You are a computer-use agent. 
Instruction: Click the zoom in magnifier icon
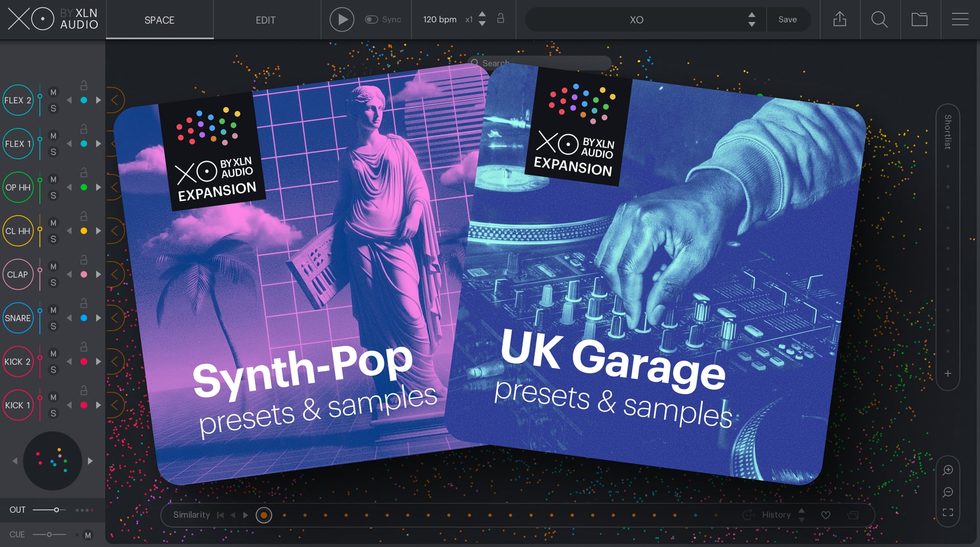(948, 470)
